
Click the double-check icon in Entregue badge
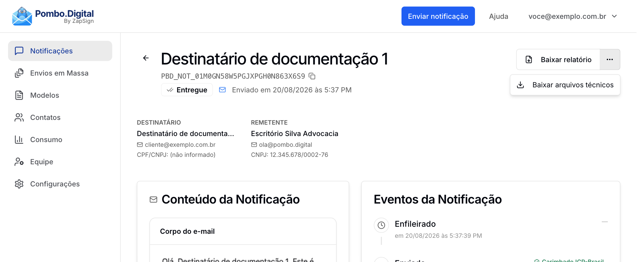pyautogui.click(x=170, y=90)
